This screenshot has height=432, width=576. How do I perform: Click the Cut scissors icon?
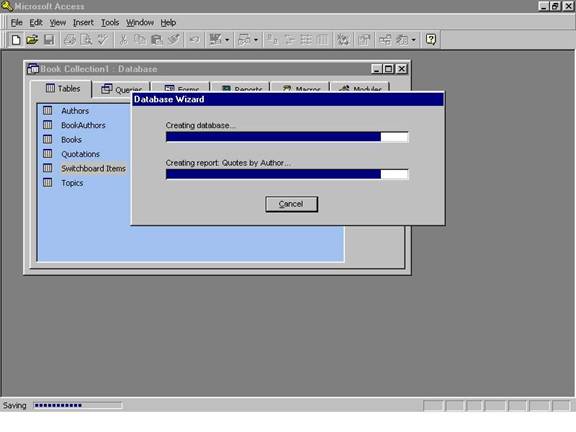124,40
